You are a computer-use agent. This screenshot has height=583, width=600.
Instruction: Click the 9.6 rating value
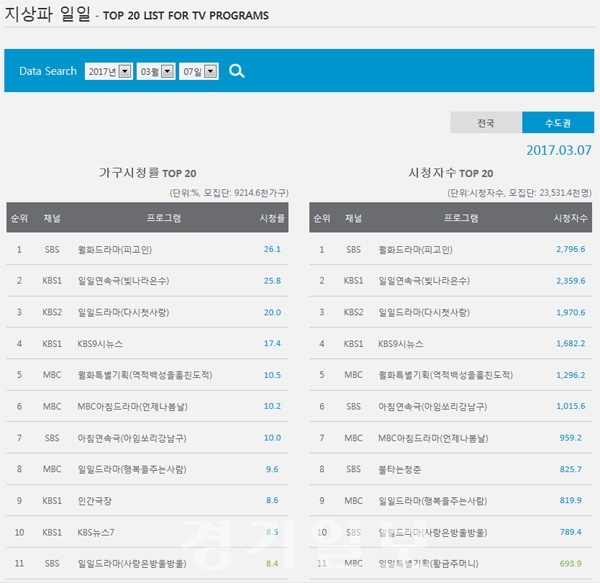tap(272, 469)
